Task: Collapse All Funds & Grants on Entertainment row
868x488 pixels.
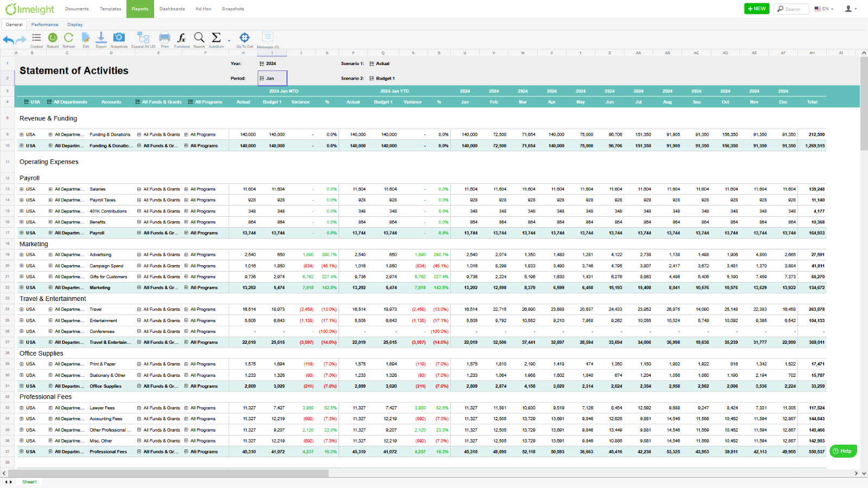Action: pos(139,320)
